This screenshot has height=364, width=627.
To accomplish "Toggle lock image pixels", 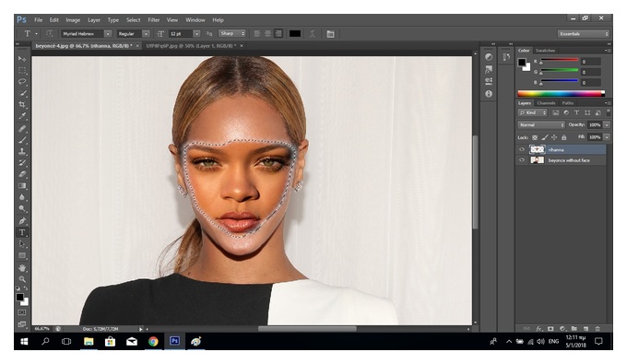I will (x=545, y=137).
